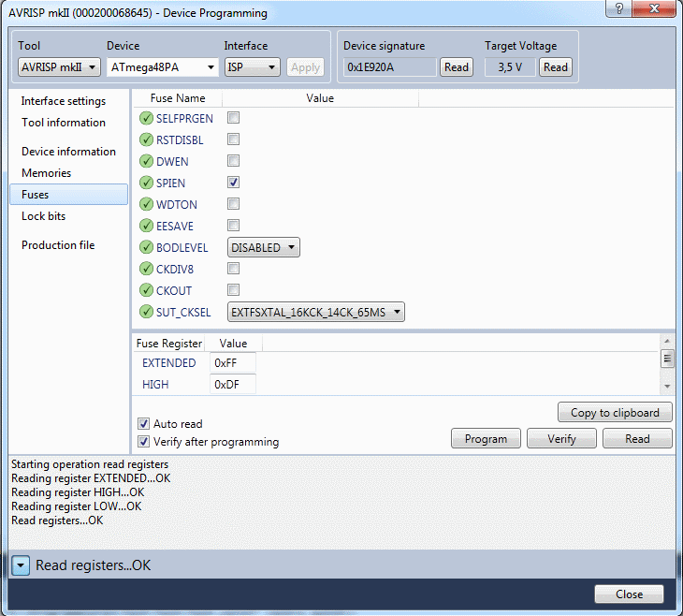Open the Interface settings page
Image resolution: width=683 pixels, height=616 pixels.
64,101
